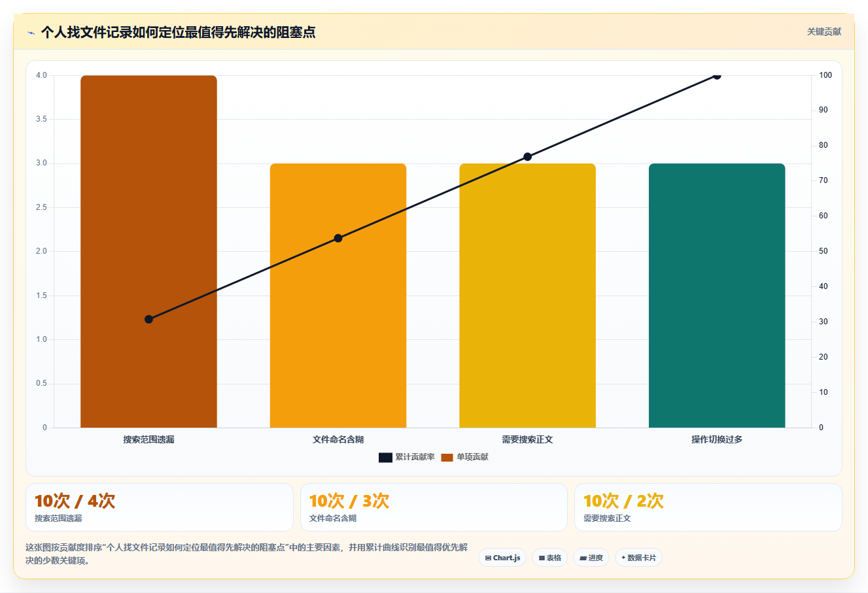The height and width of the screenshot is (593, 868).
Task: Click the 进度 tag pill
Action: 591,558
